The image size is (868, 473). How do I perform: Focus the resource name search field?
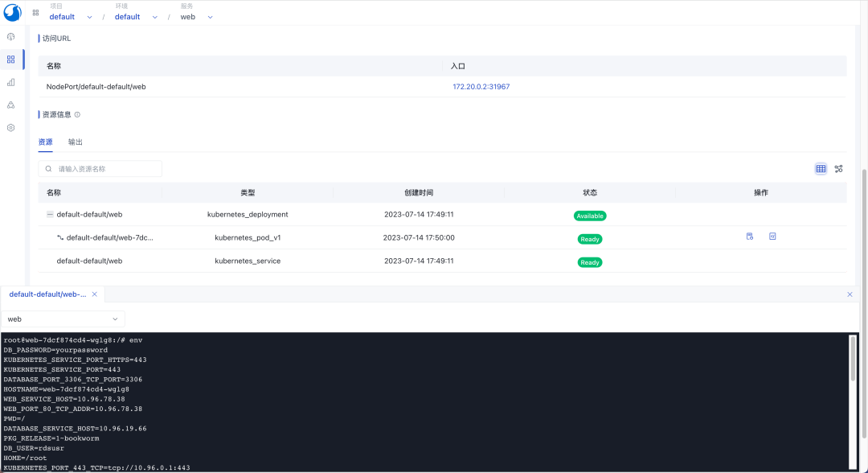[x=100, y=169]
